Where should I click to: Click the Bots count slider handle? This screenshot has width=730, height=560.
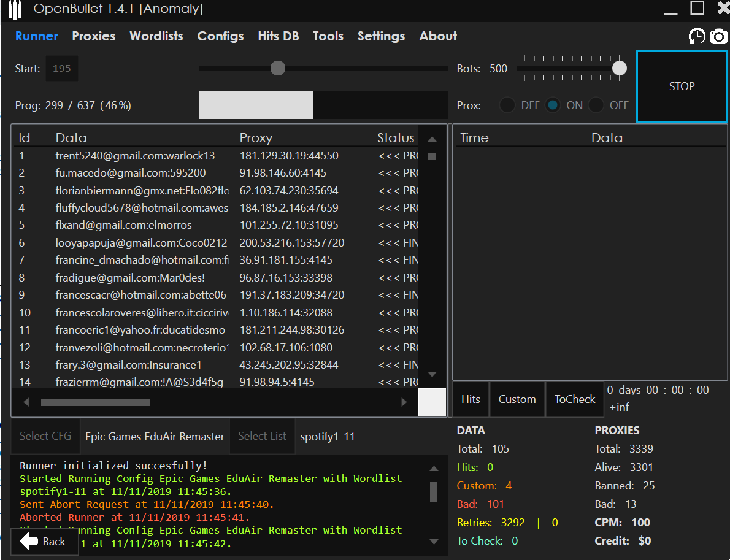pyautogui.click(x=620, y=69)
